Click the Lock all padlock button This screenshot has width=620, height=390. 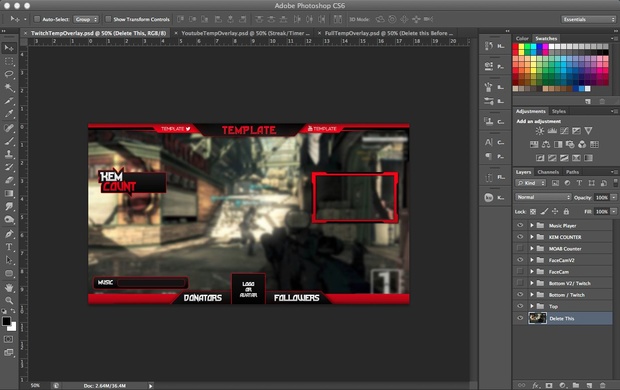pos(566,212)
